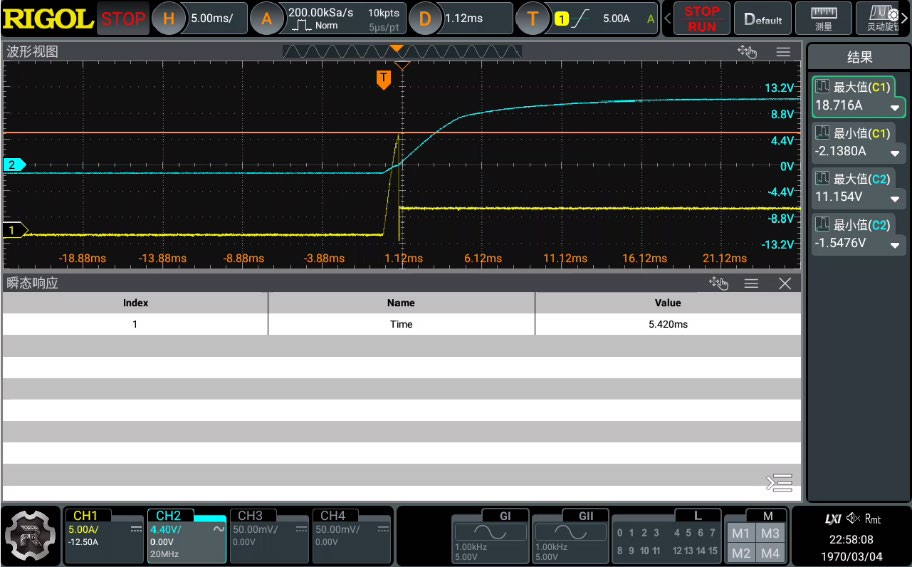Image resolution: width=912 pixels, height=567 pixels.
Task: Click the channel 2 ground level marker
Action: pyautogui.click(x=14, y=165)
